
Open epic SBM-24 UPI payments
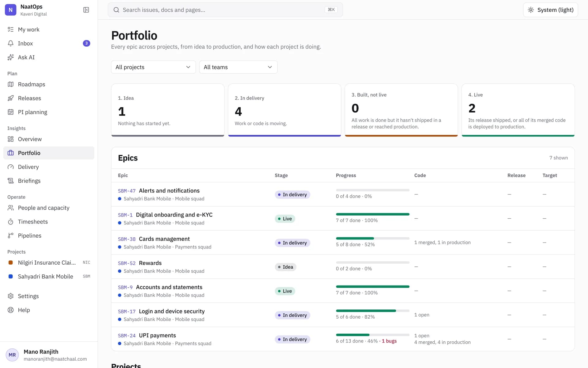click(147, 335)
